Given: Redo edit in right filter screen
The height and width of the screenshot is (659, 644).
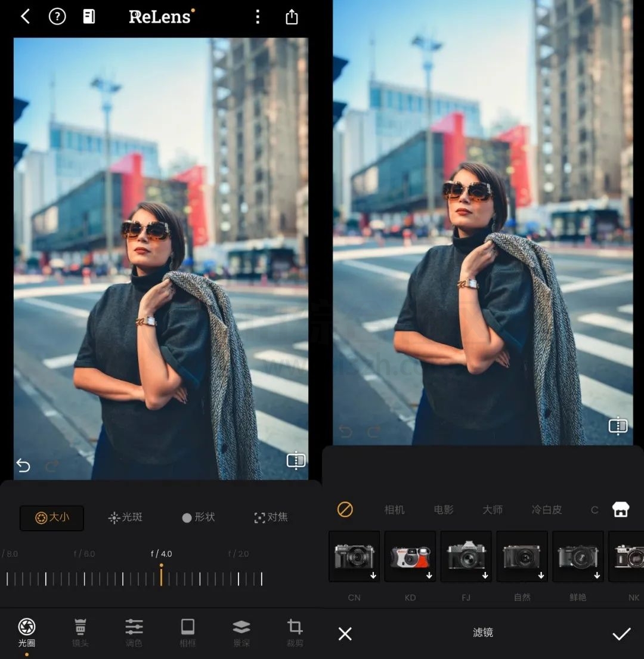Looking at the screenshot, I should click(x=373, y=432).
